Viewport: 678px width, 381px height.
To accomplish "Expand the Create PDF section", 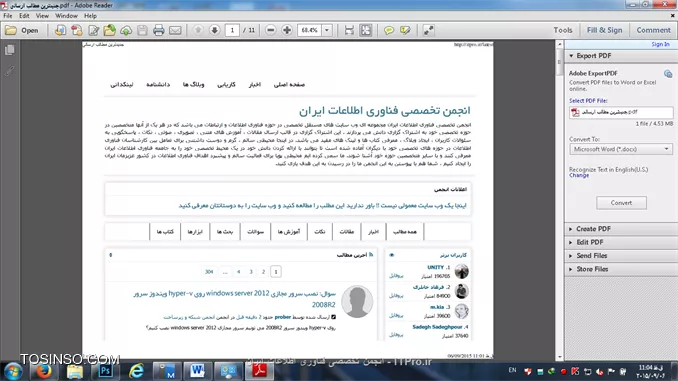I will pos(621,229).
